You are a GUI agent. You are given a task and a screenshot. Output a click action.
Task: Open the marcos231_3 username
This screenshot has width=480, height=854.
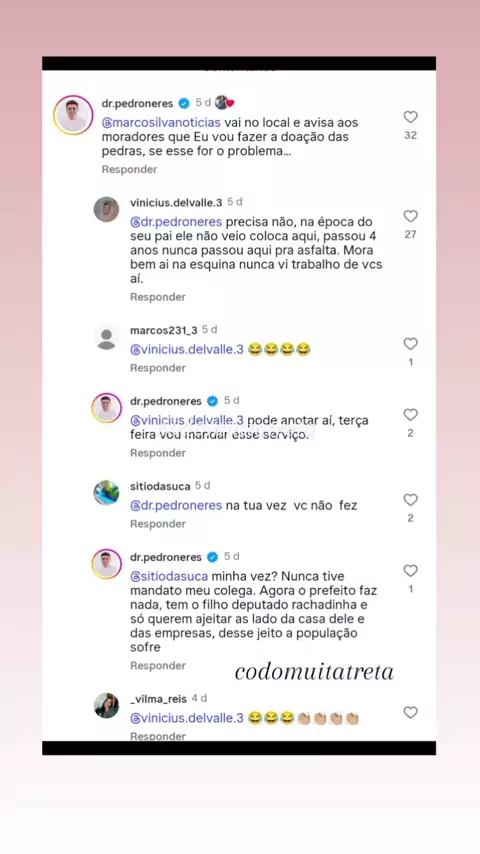163,330
